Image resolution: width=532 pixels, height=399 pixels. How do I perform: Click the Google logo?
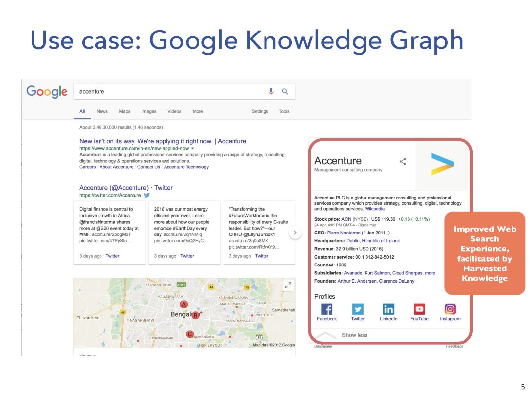pyautogui.click(x=47, y=92)
